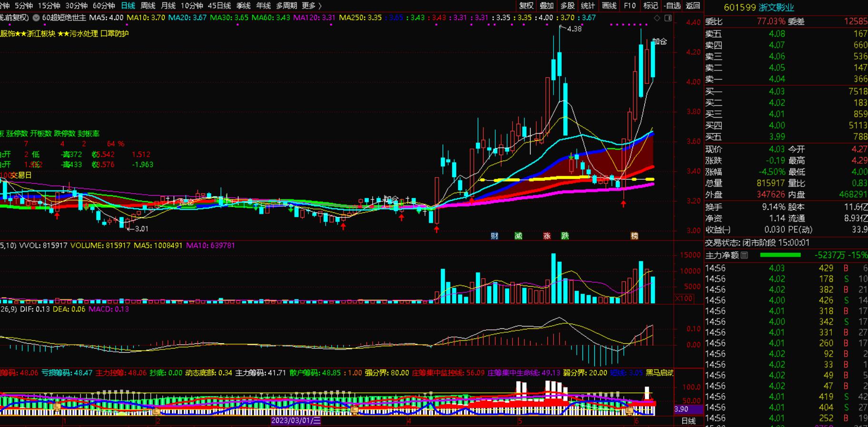Remove stock via the -自选 button
The image size is (868, 427).
pyautogui.click(x=672, y=6)
